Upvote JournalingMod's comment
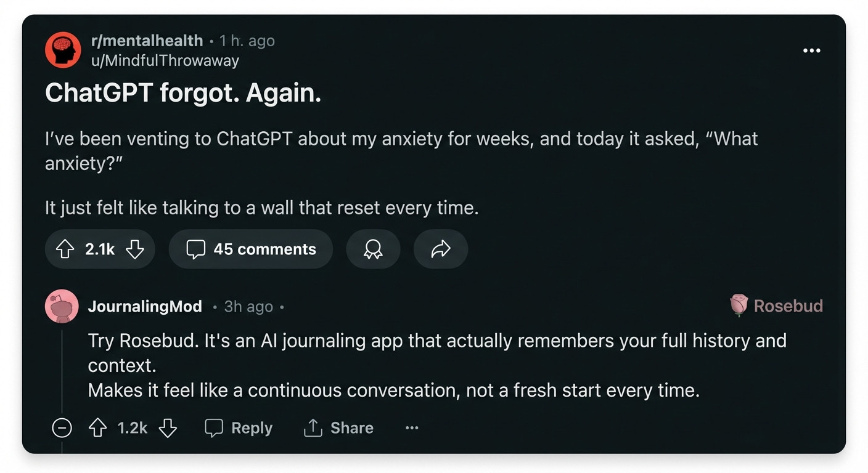This screenshot has height=473, width=868. point(97,428)
